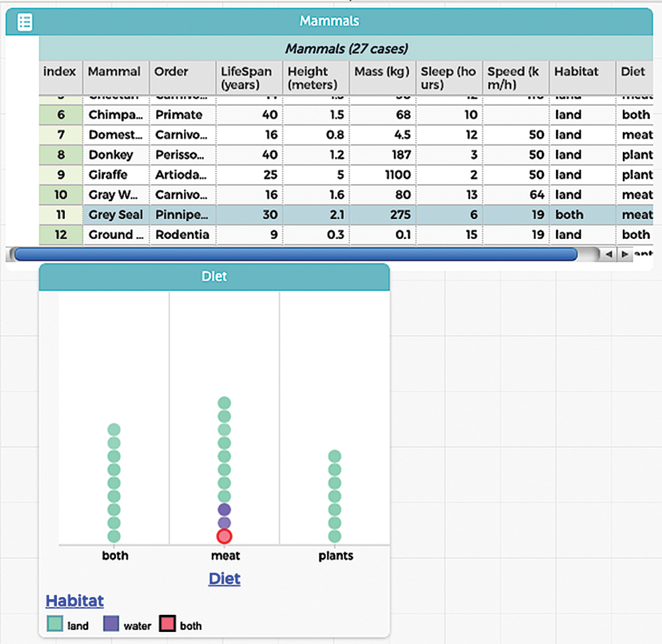Click the right scroll arrow below the table
662x644 pixels.
[x=625, y=254]
